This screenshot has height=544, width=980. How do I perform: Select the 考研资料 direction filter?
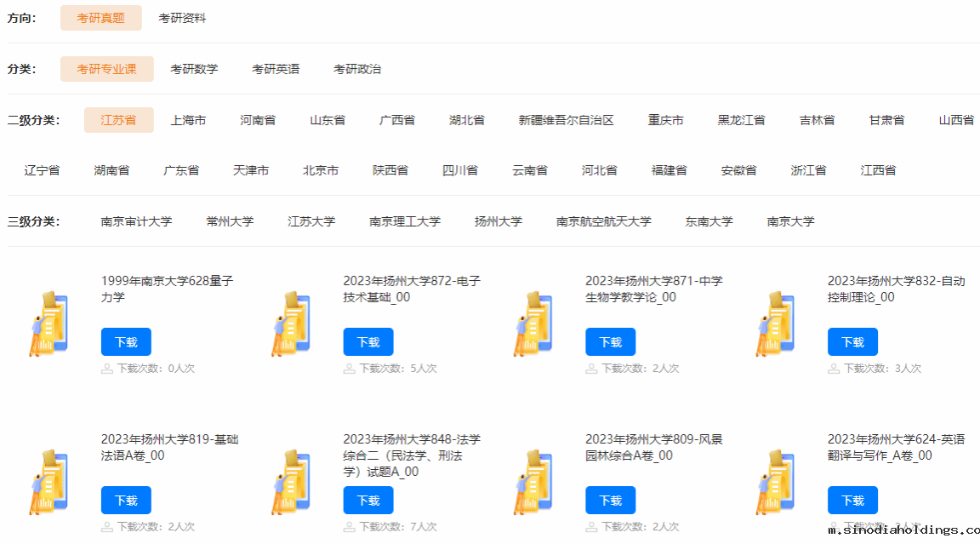pyautogui.click(x=182, y=18)
